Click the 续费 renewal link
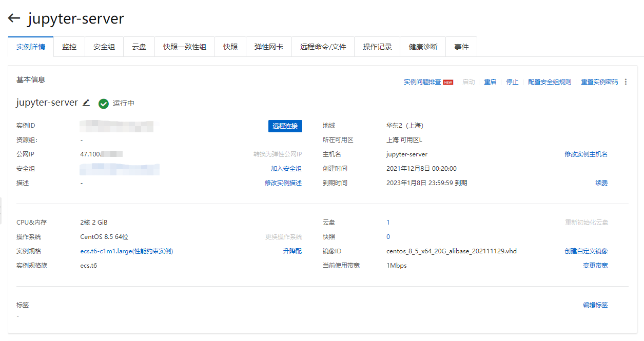This screenshot has height=341, width=644. (x=601, y=183)
